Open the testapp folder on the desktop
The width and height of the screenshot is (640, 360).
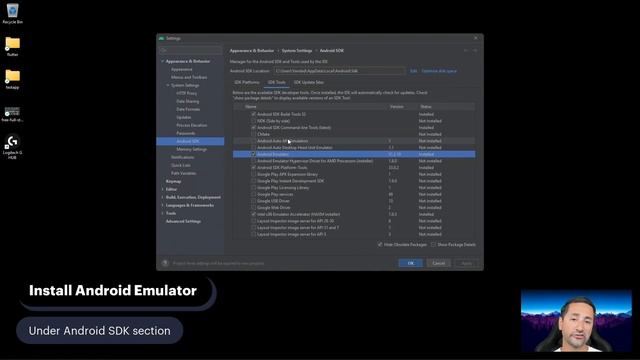pyautogui.click(x=12, y=79)
